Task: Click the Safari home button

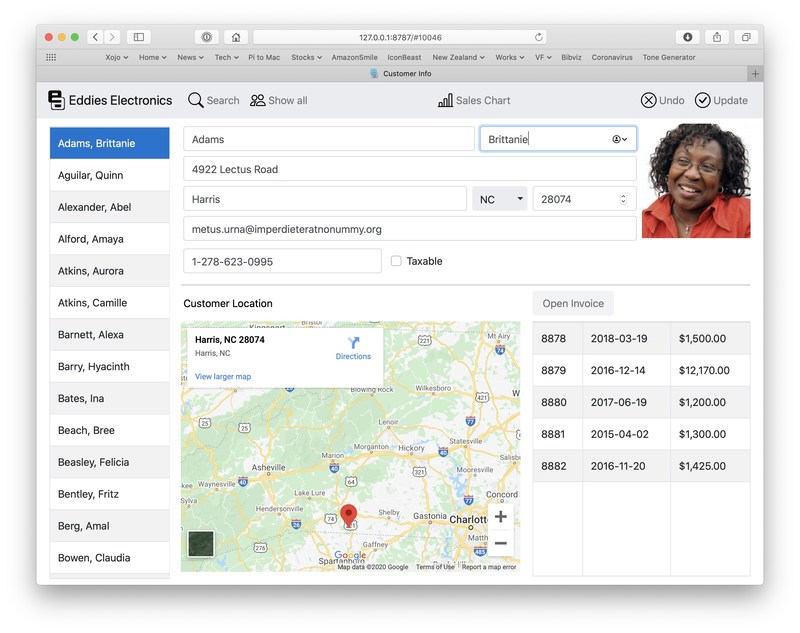Action: click(x=236, y=37)
